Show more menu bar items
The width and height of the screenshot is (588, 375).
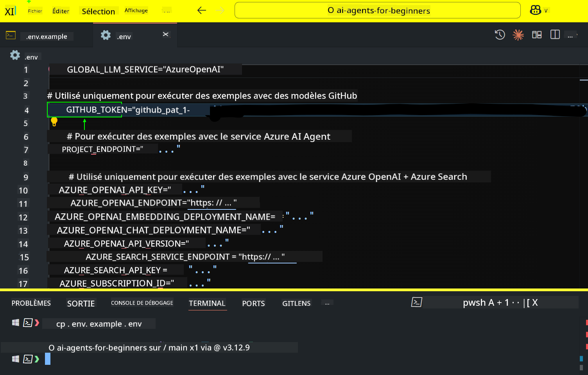point(167,11)
